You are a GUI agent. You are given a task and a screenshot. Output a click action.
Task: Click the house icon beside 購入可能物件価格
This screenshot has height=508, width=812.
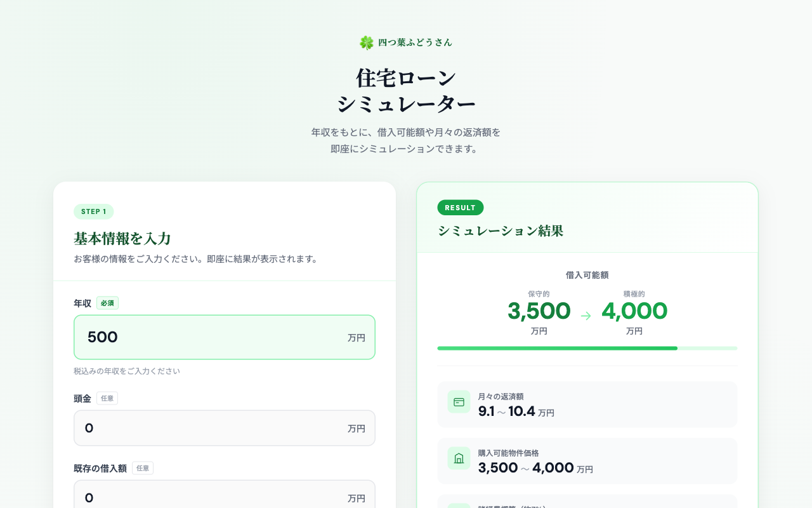[458, 458]
